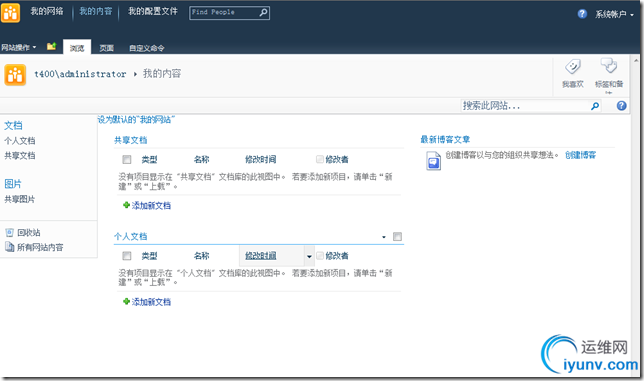
Task: Click the 所有网站内容 icon
Action: coord(9,247)
